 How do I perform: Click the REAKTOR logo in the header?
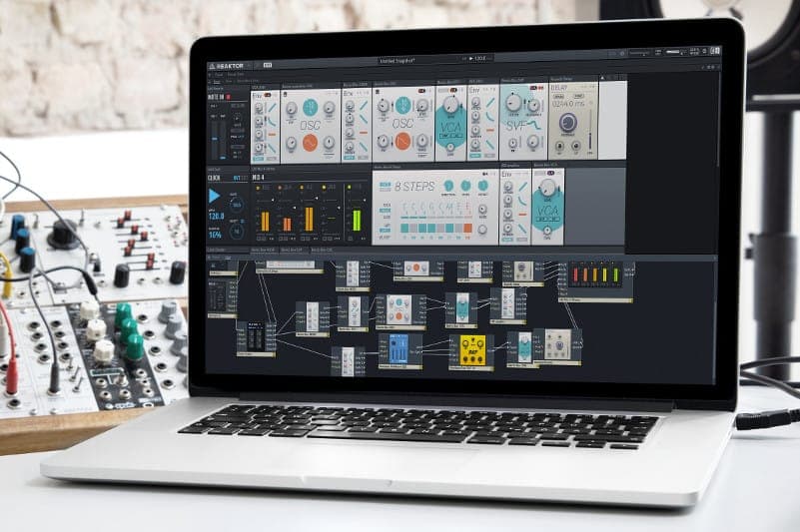227,66
